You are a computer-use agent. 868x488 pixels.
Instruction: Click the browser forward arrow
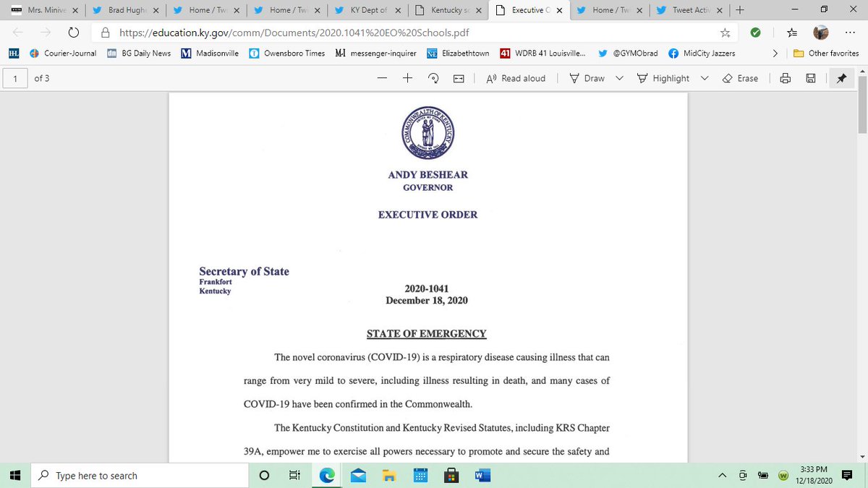[46, 33]
